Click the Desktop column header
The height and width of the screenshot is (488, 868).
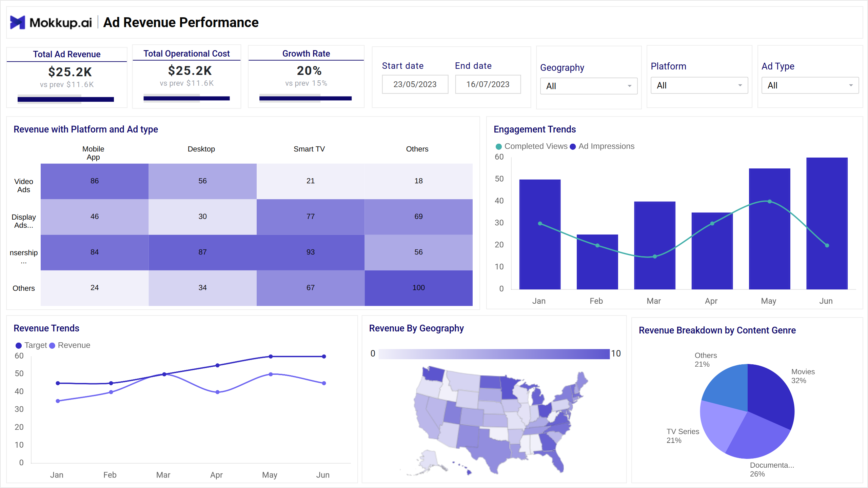tap(201, 149)
